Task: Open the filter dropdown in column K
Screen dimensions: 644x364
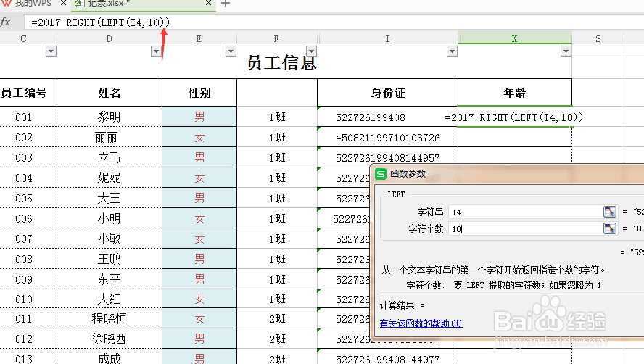Action: [x=566, y=51]
